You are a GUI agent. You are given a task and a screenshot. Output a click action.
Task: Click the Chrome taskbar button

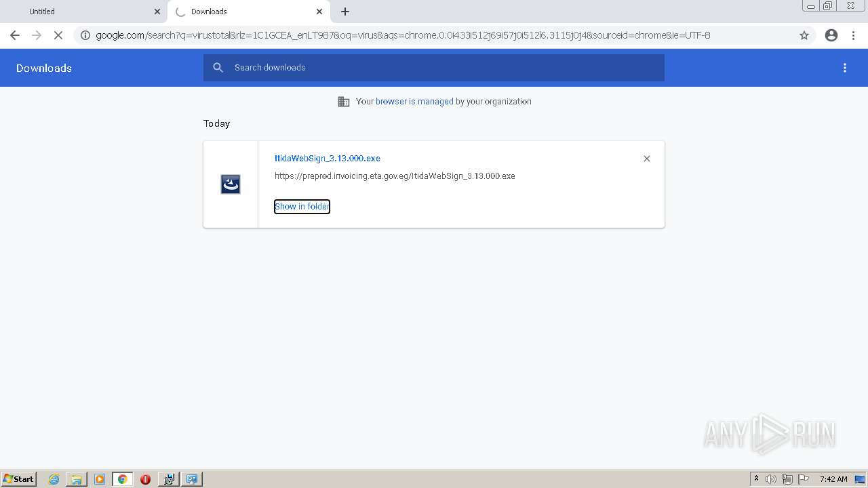123,479
